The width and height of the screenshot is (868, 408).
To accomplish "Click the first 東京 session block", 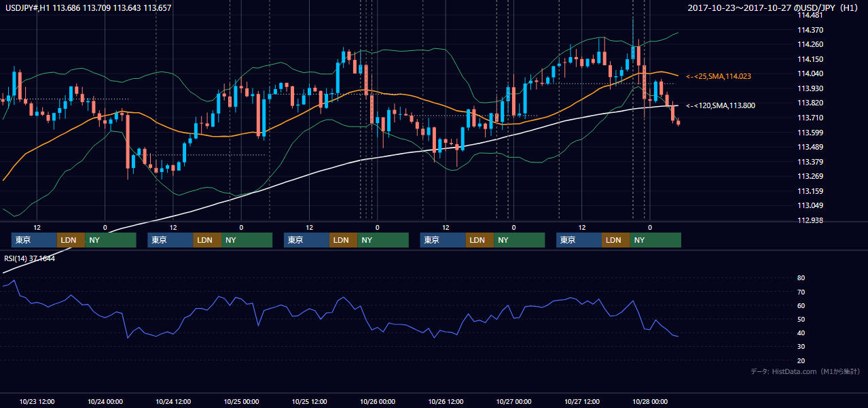I will [34, 240].
